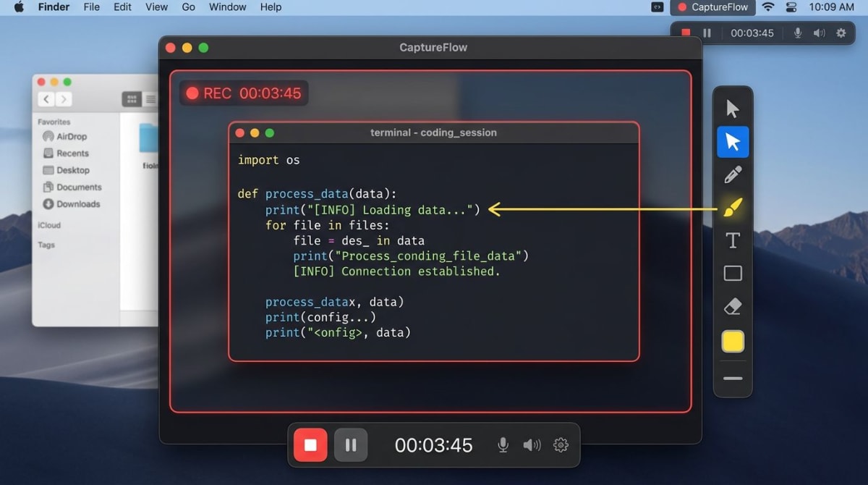868x485 pixels.
Task: Toggle microphone in the top-right mini bar
Action: [x=798, y=33]
